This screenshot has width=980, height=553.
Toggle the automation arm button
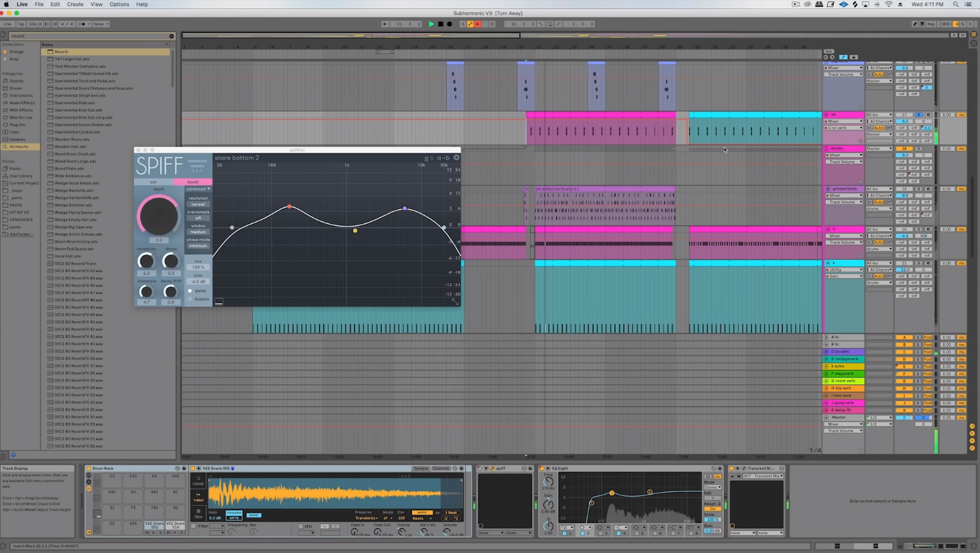coord(470,24)
